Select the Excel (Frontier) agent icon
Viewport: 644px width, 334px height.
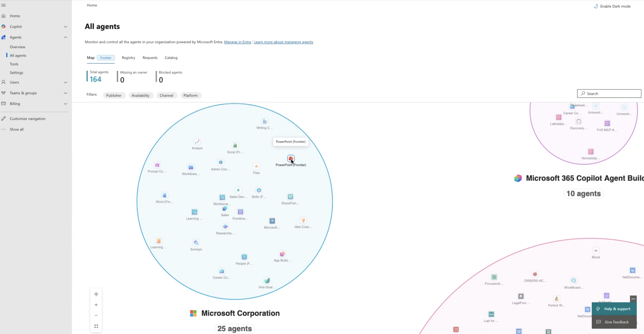[235, 146]
